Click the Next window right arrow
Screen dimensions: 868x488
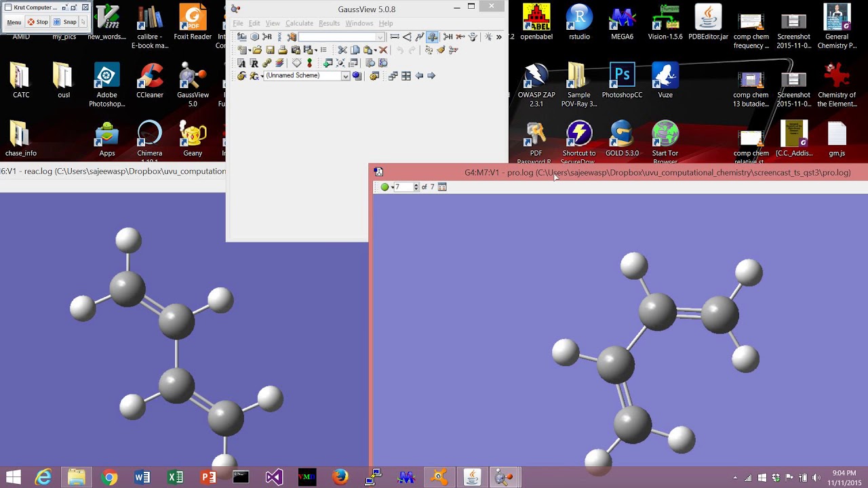pos(431,75)
